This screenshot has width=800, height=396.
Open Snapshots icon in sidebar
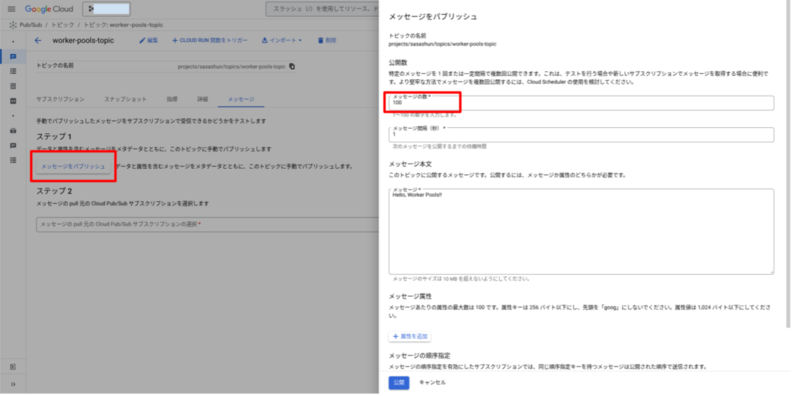point(13,86)
